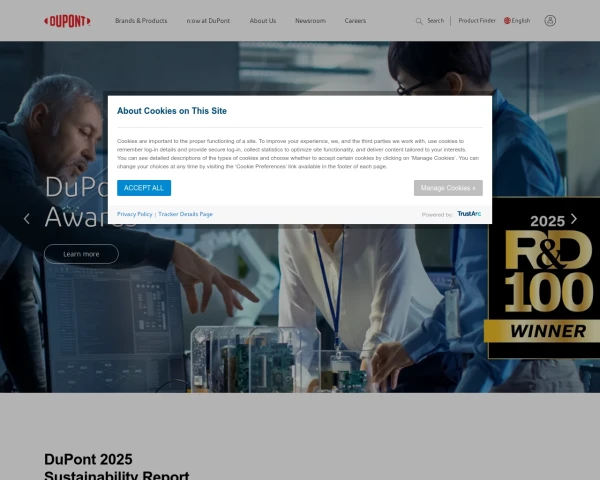Screen dimensions: 600x480
Task: Click the R&D 100 Winner badge
Action: tap(543, 278)
